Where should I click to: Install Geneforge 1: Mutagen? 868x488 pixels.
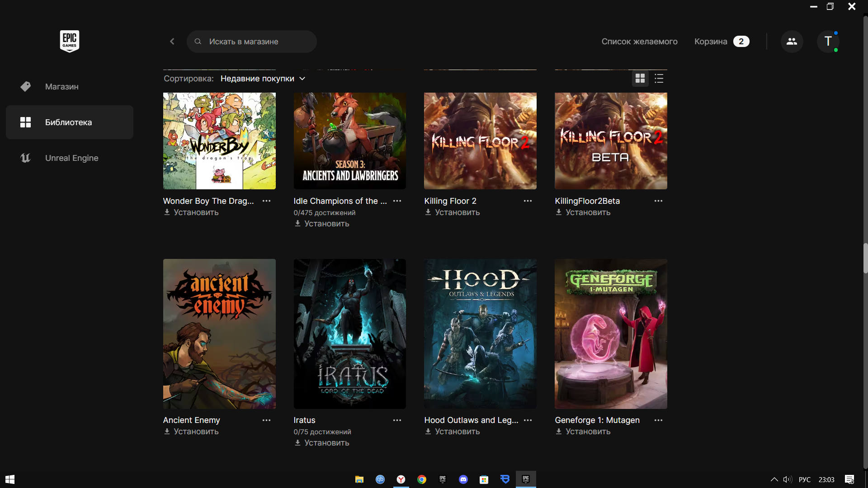click(583, 432)
